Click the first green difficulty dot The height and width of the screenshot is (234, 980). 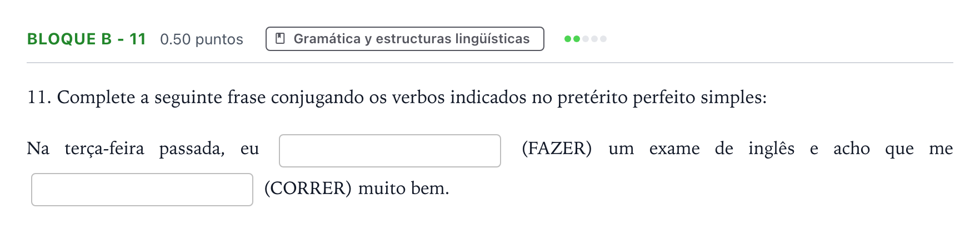(x=568, y=39)
